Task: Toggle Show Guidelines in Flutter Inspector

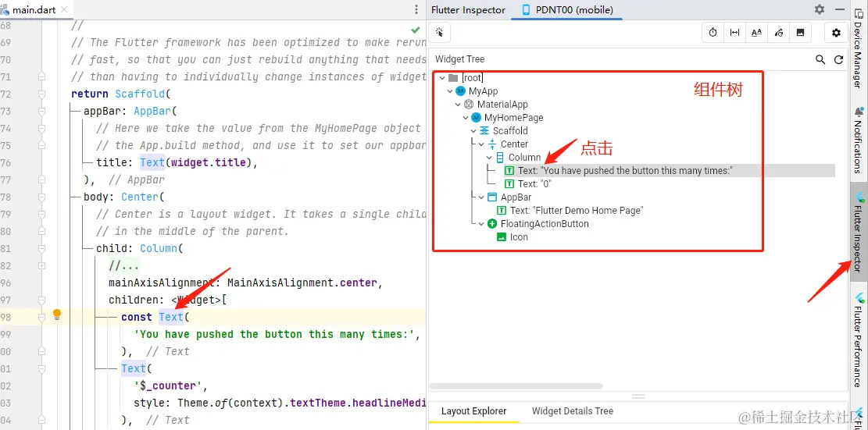Action: tap(734, 33)
